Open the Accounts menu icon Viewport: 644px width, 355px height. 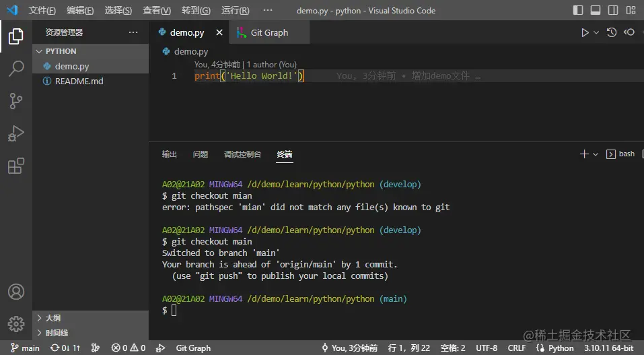click(16, 292)
